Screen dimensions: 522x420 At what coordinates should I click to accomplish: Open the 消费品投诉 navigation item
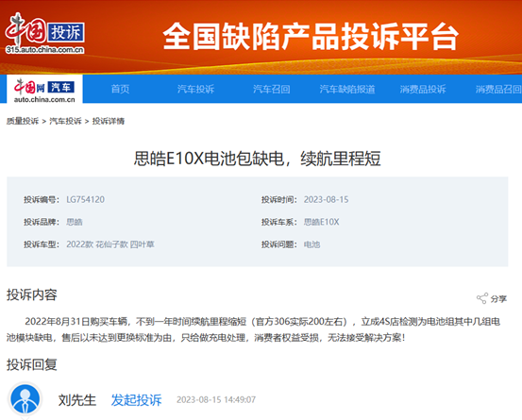[423, 90]
